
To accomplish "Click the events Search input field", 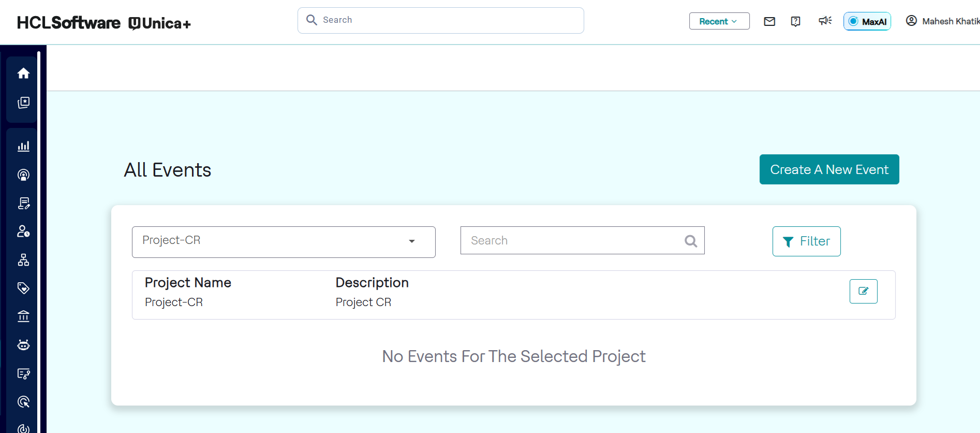I will point(574,240).
